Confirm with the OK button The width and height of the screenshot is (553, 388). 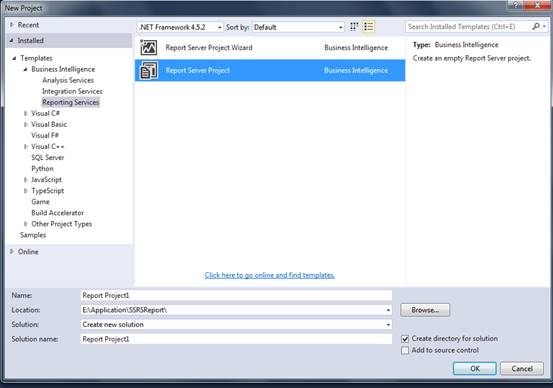coord(475,369)
